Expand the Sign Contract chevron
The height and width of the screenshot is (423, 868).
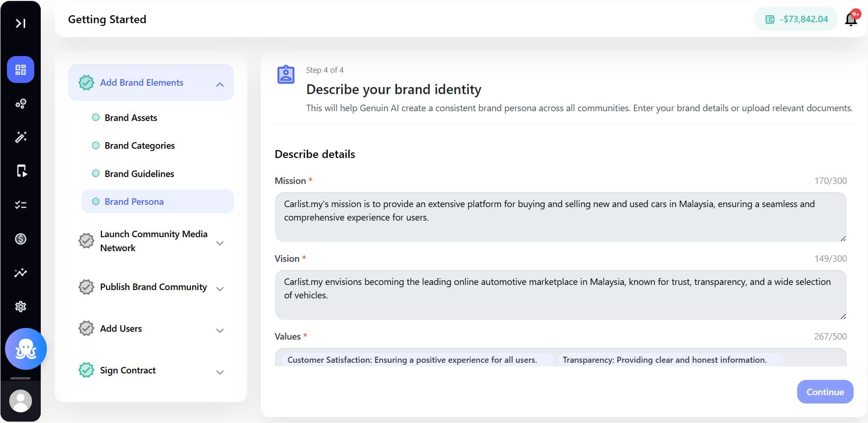pos(220,372)
